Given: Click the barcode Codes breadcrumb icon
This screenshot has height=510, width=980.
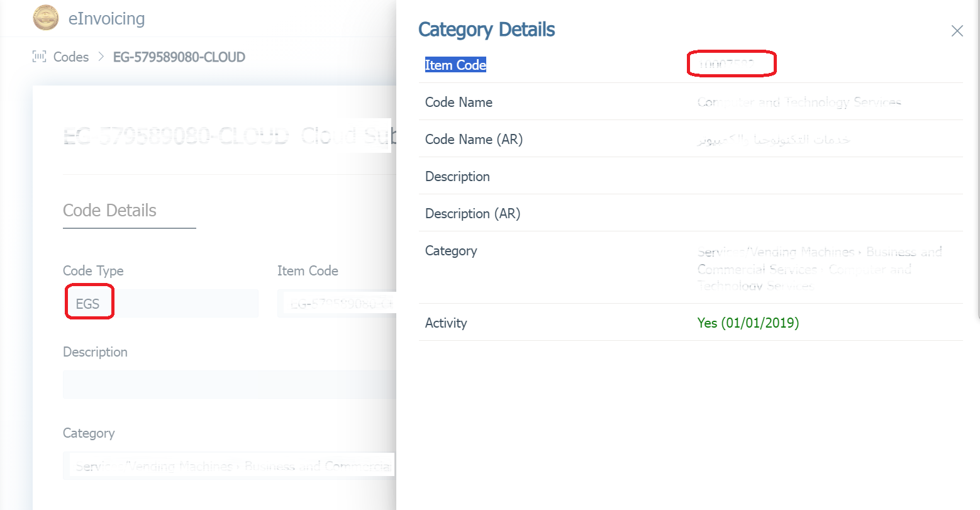Looking at the screenshot, I should click(39, 57).
